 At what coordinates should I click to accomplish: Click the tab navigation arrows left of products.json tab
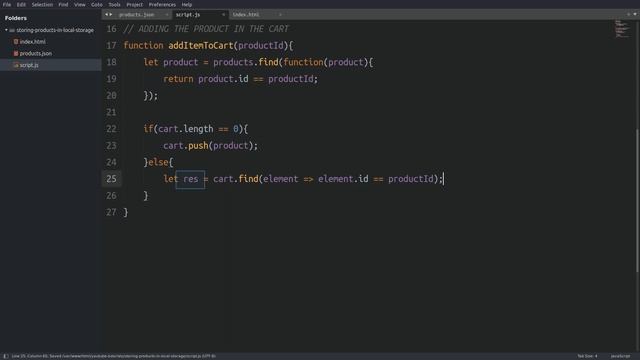click(x=109, y=15)
